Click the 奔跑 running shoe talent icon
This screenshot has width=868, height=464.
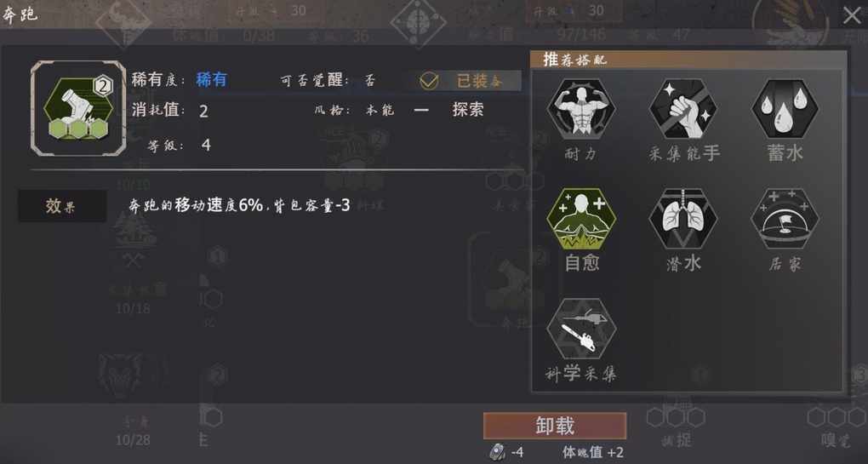click(78, 108)
